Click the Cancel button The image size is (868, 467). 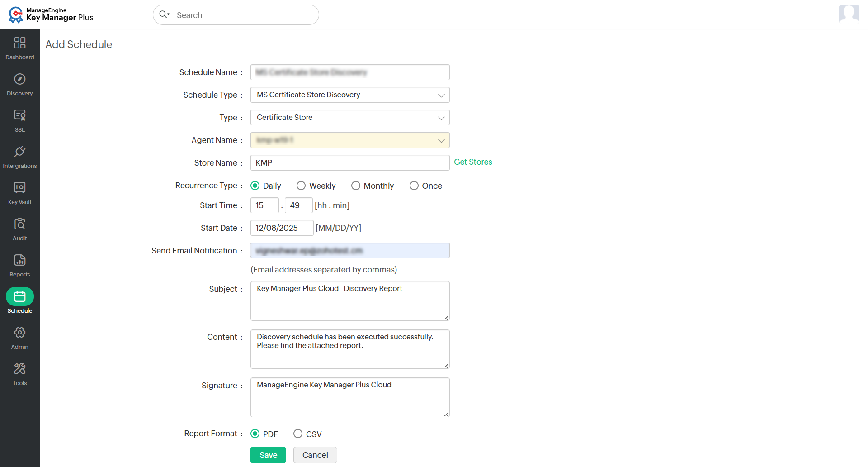[x=315, y=455]
